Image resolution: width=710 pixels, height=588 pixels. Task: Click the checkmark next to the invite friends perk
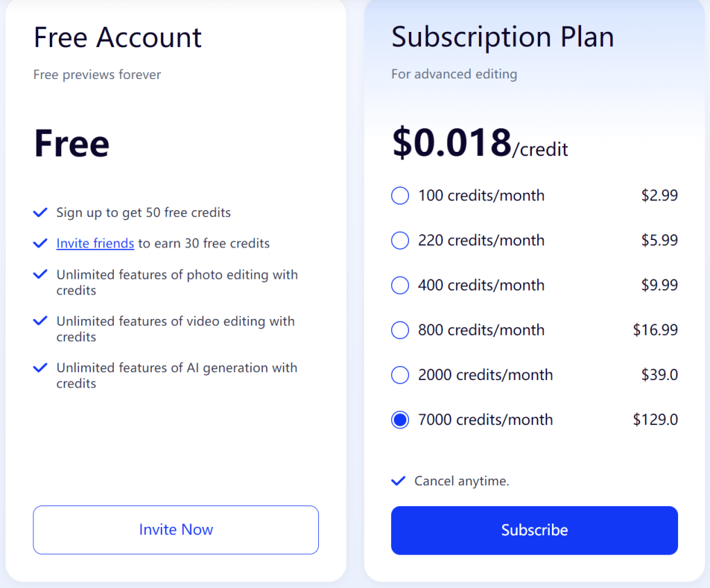pyautogui.click(x=40, y=243)
